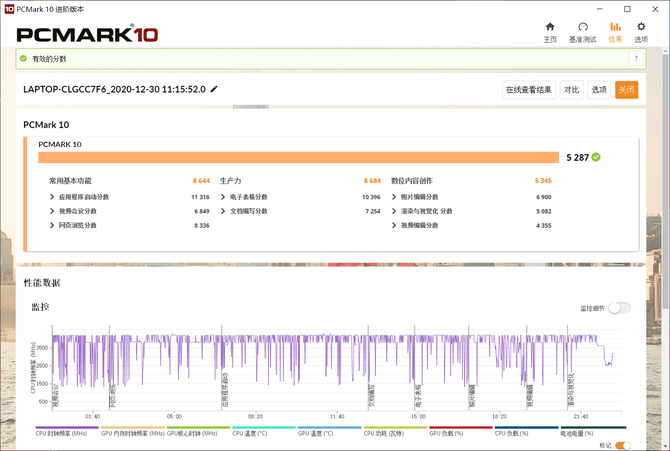Open the 基准测试 benchmark gauge icon

pos(583,27)
